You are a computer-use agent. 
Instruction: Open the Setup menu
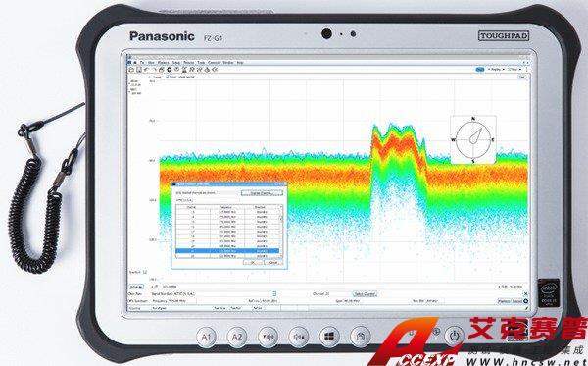click(176, 63)
